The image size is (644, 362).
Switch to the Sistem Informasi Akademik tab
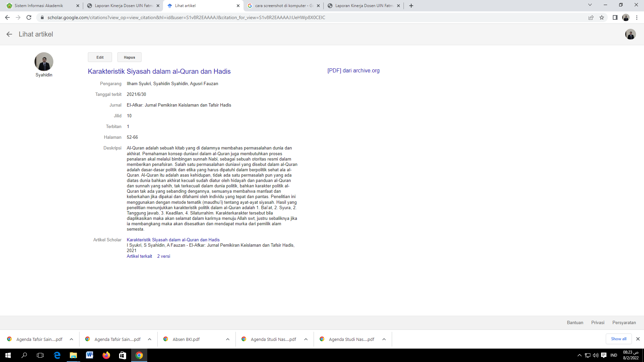point(39,6)
